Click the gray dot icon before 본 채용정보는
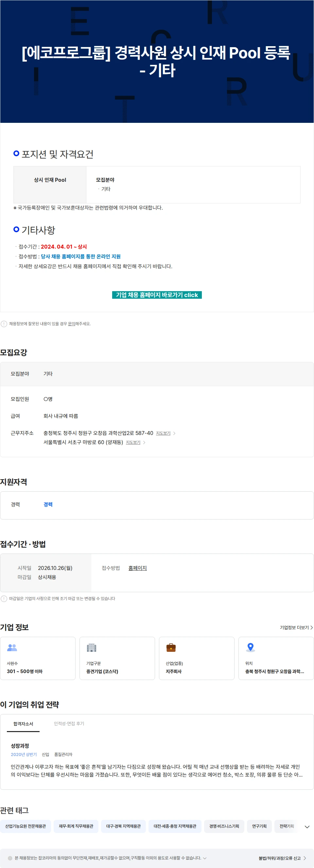314x868 pixels. pyautogui.click(x=10, y=858)
